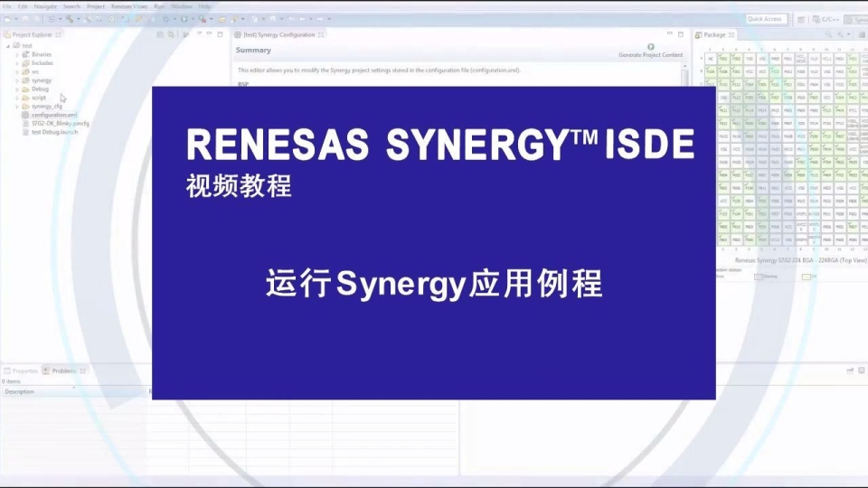The image size is (868, 488).
Task: Open the Run menu
Action: click(x=159, y=6)
